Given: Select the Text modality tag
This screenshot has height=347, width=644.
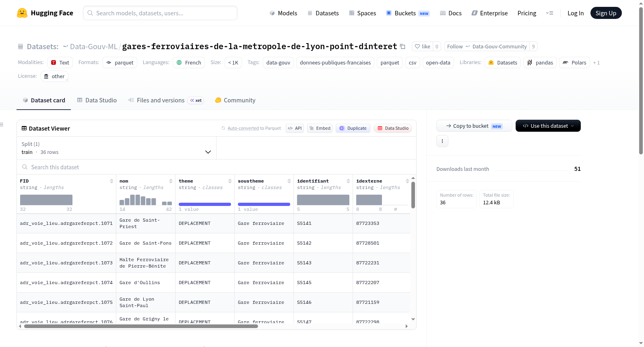Looking at the screenshot, I should [x=60, y=62].
